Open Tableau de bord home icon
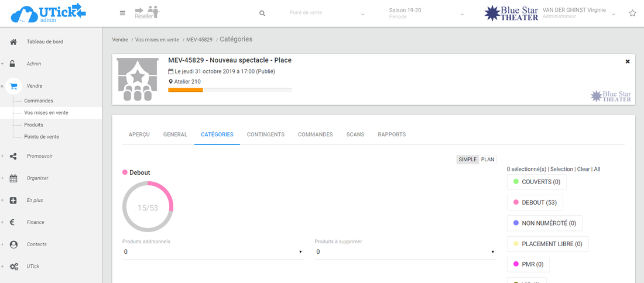This screenshot has height=283, width=644. coord(13,42)
